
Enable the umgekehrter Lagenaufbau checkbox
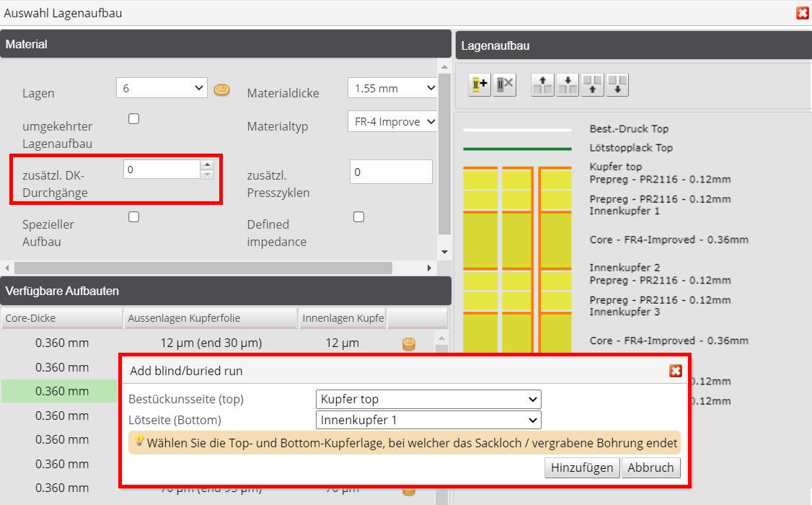133,118
